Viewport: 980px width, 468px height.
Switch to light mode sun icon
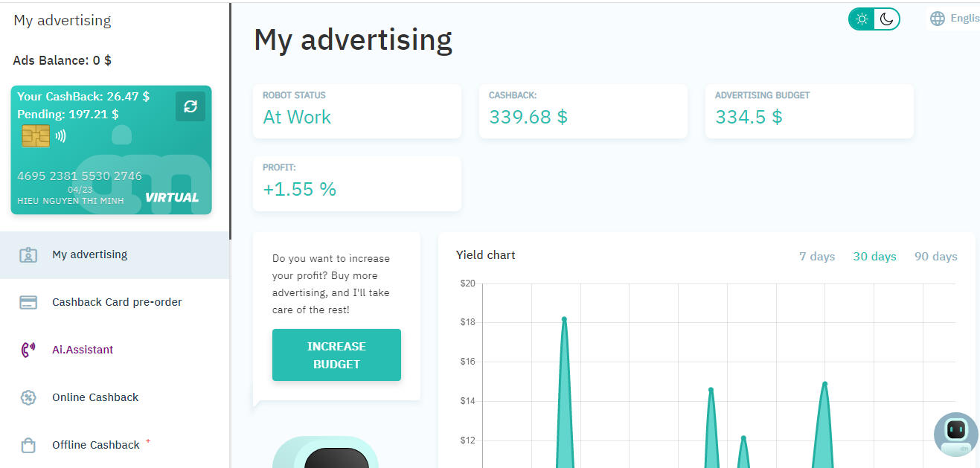[862, 19]
